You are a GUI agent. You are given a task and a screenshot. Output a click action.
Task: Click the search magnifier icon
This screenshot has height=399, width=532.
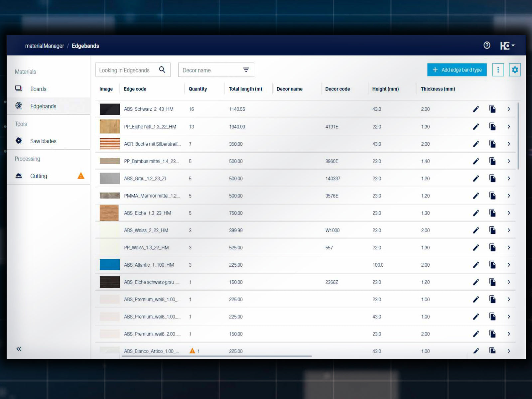coord(162,70)
